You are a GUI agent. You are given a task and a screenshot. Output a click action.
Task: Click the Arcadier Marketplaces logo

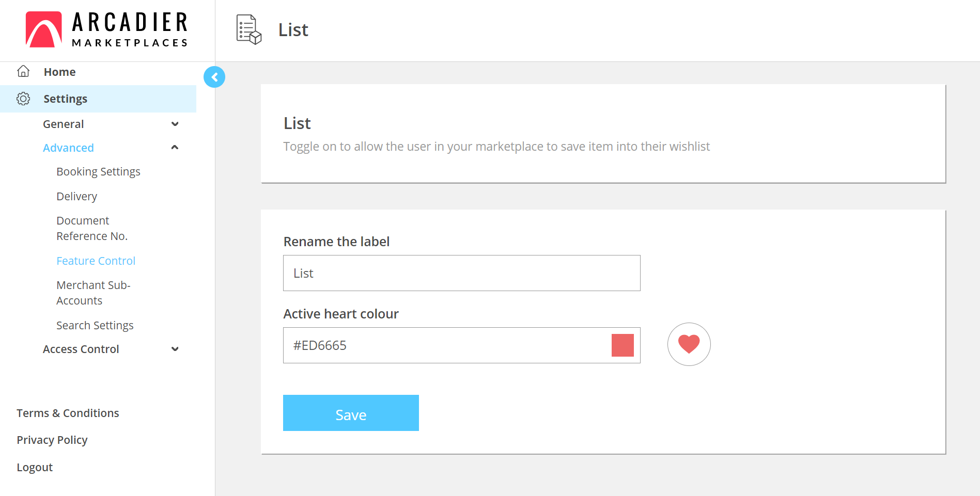[x=106, y=30]
